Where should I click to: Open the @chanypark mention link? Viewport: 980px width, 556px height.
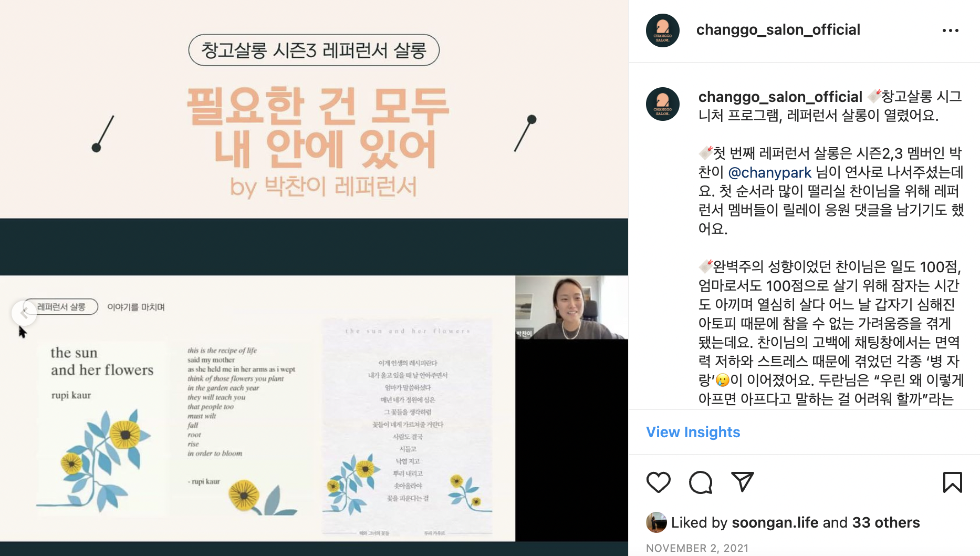[770, 172]
